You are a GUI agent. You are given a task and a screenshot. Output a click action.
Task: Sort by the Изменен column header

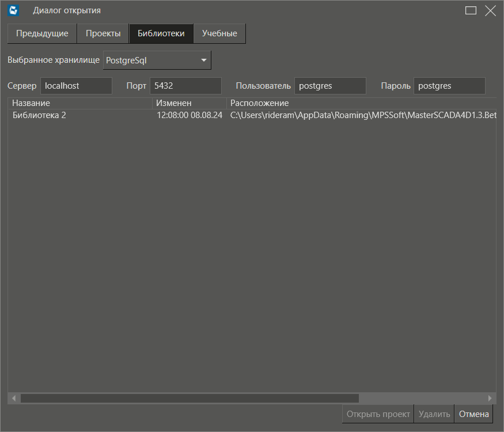189,103
